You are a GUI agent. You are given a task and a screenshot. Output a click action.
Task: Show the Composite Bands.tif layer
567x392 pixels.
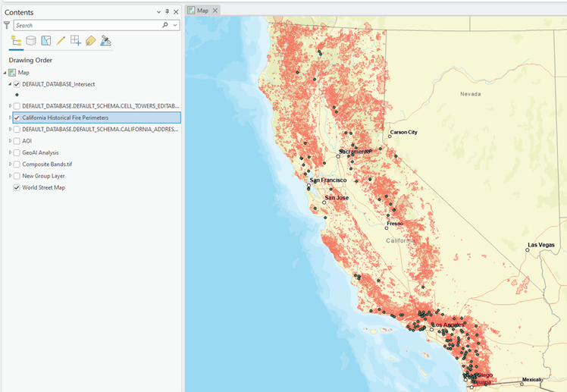[x=17, y=165]
